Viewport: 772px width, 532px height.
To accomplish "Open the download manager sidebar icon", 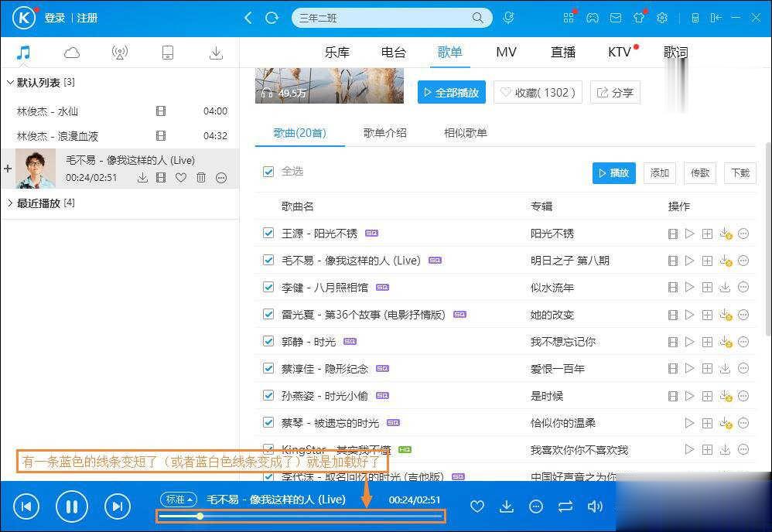I will (216, 52).
